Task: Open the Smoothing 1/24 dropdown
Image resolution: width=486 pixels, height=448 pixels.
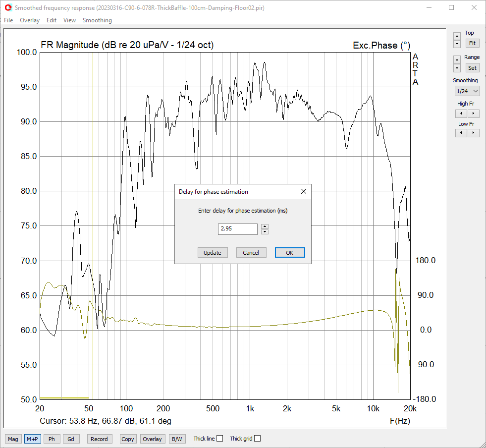Action: pyautogui.click(x=467, y=91)
